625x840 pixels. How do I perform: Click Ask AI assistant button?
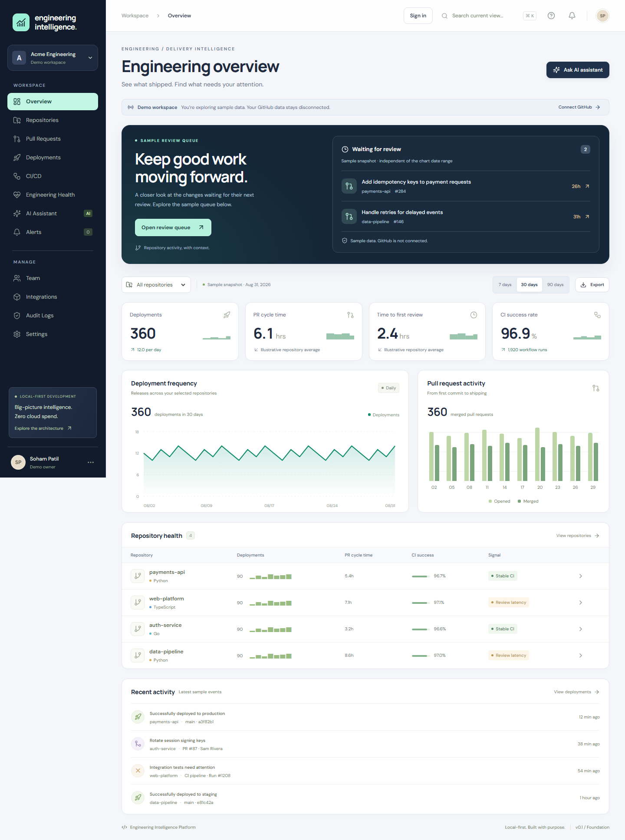[578, 70]
